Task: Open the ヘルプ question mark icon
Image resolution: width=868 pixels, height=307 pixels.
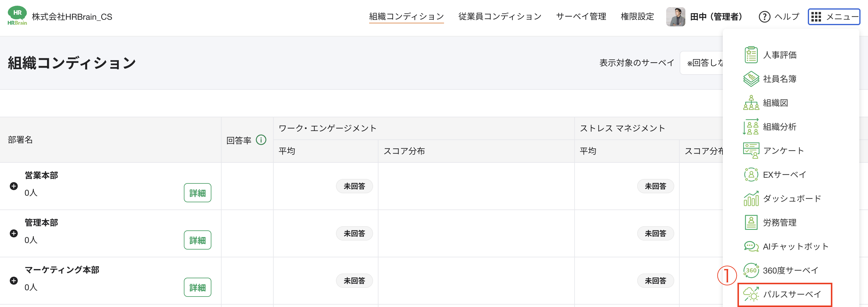Action: click(x=765, y=16)
